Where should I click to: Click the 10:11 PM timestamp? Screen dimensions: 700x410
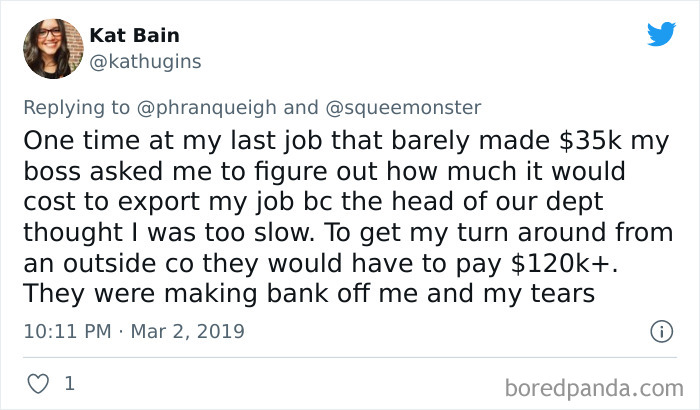[65, 330]
